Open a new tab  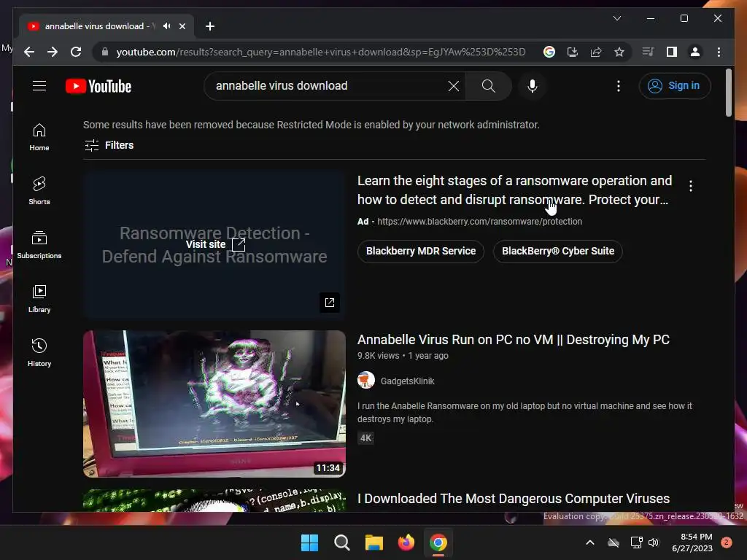209,26
